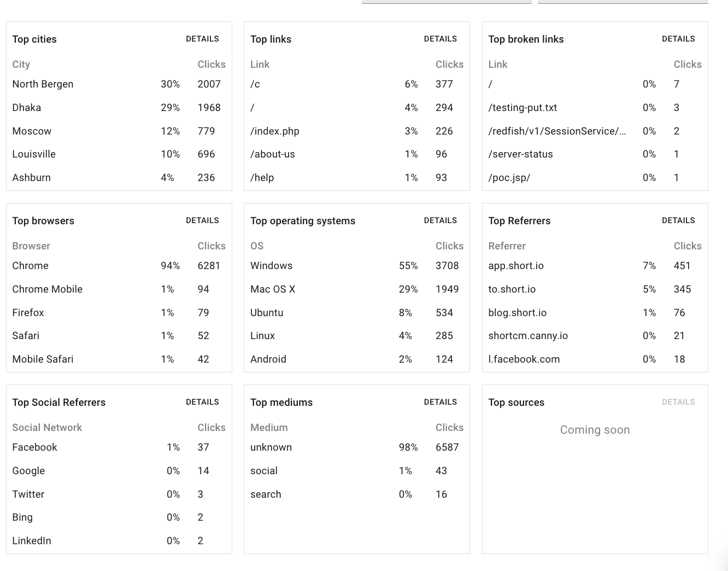Open DETAILS for Top broken links

click(x=678, y=39)
